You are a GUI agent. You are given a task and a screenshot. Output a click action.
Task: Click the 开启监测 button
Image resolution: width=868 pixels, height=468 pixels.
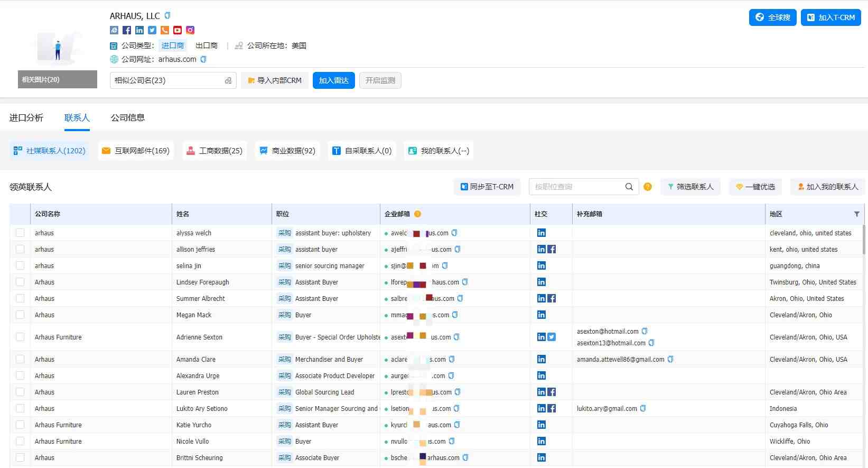(x=380, y=80)
